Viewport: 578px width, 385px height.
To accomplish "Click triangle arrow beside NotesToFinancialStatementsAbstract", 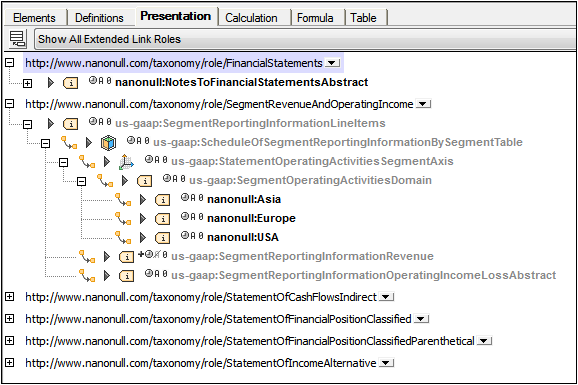I will [x=51, y=83].
